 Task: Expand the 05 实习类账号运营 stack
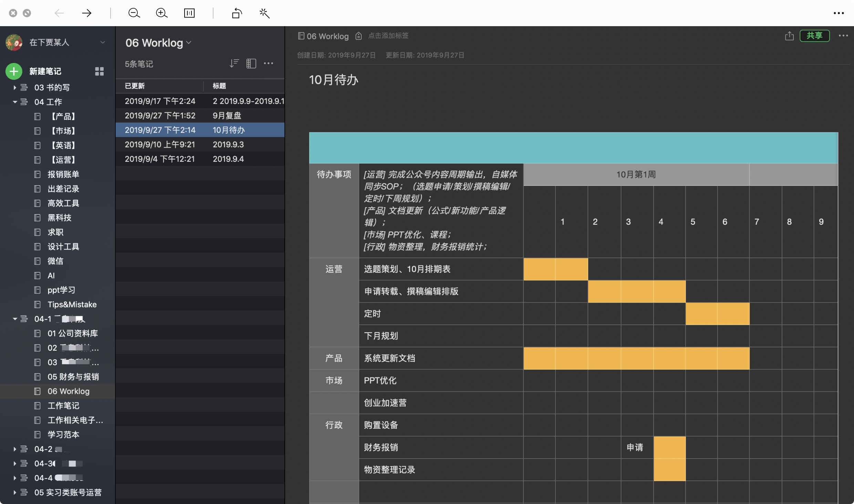click(14, 493)
